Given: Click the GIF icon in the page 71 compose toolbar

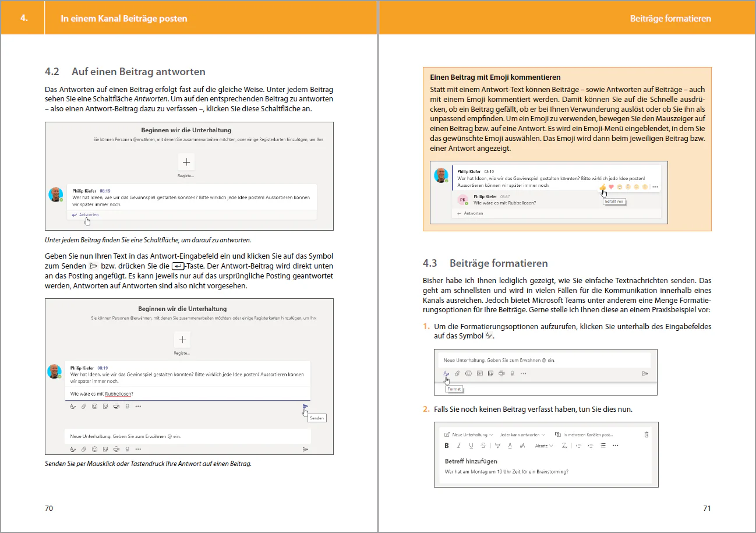Looking at the screenshot, I should 480,373.
